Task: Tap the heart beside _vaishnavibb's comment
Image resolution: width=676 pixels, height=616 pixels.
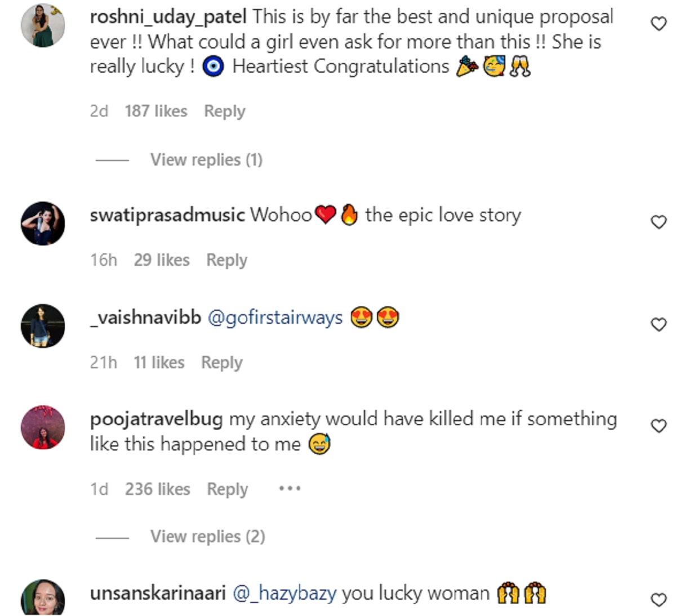Action: tap(659, 324)
